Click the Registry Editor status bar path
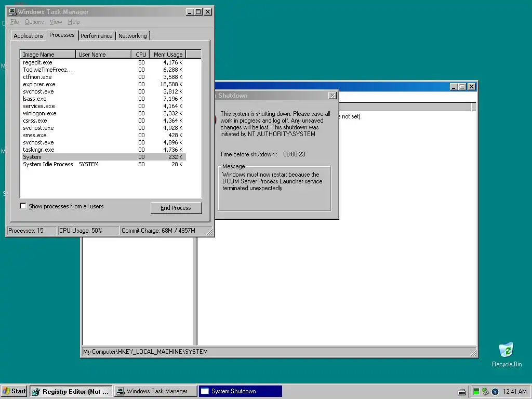 (145, 352)
